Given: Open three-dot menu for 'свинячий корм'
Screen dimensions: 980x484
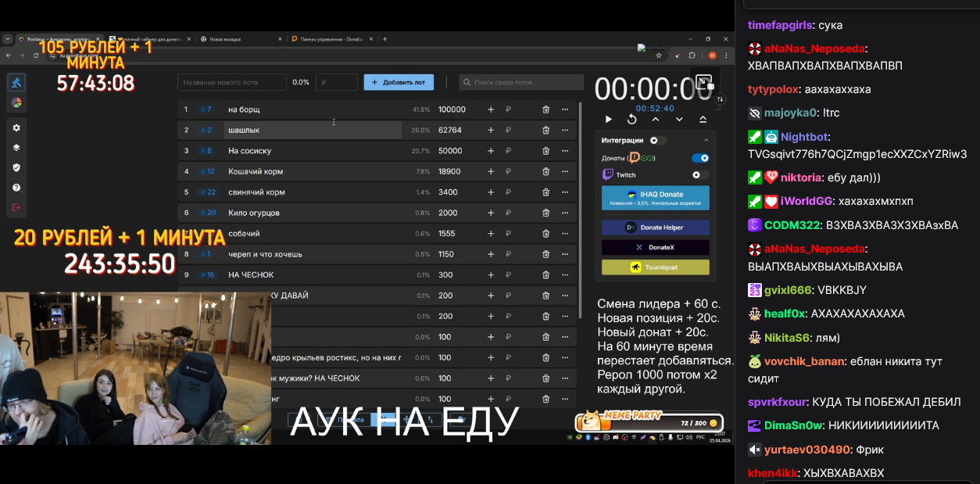Looking at the screenshot, I should point(565,192).
